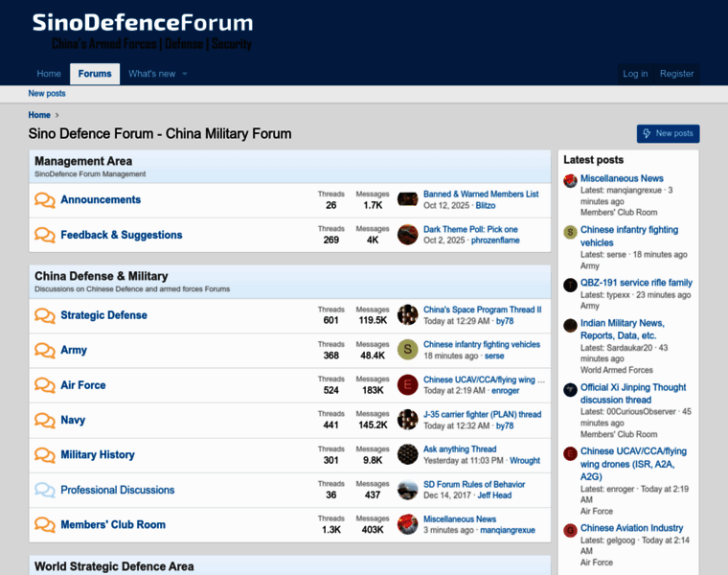Open avatar beside Ask anything Thread
Image resolution: width=728 pixels, height=575 pixels.
pyautogui.click(x=408, y=454)
